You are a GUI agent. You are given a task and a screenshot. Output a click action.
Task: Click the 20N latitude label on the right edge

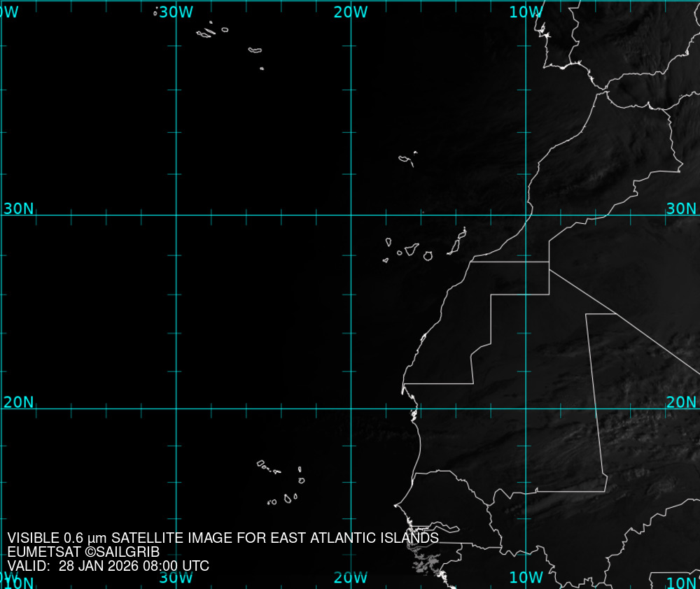click(681, 402)
